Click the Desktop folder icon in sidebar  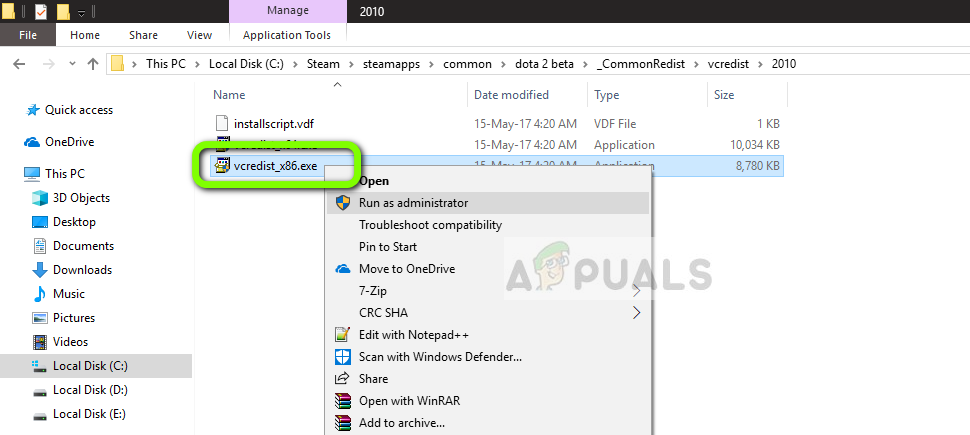coord(40,222)
